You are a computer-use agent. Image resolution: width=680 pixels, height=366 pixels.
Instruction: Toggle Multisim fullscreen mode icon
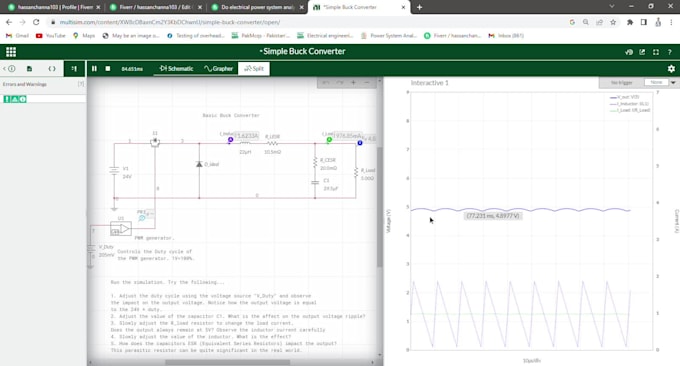coord(656,52)
